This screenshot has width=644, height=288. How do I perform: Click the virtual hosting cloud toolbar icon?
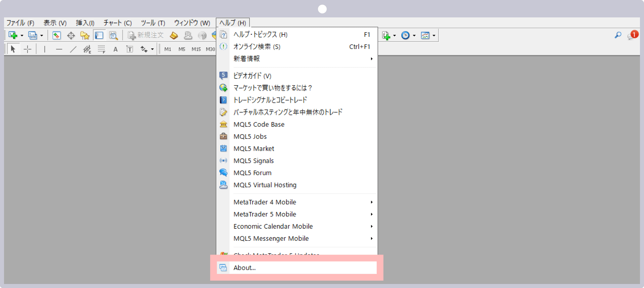pyautogui.click(x=188, y=35)
